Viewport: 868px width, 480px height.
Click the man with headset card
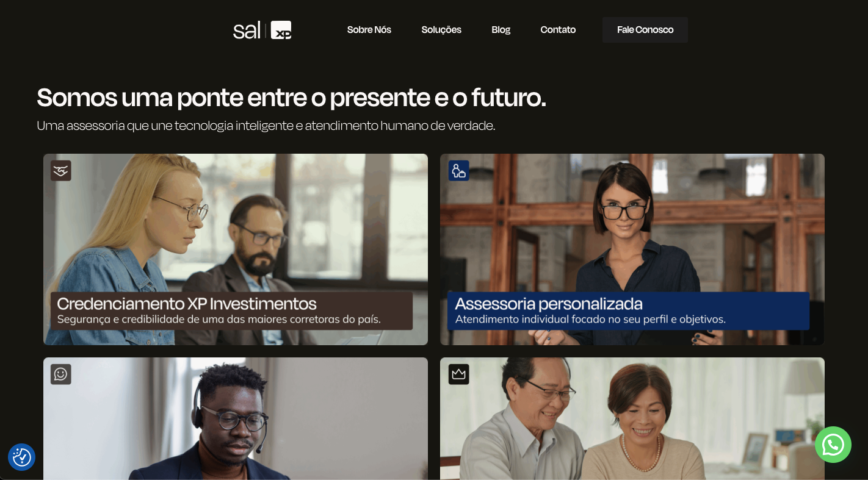tap(236, 418)
